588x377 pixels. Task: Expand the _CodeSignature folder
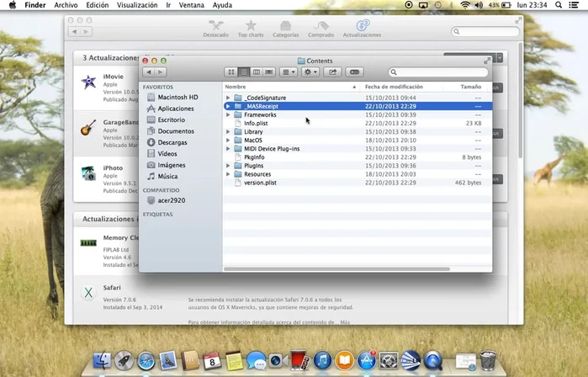pos(228,98)
